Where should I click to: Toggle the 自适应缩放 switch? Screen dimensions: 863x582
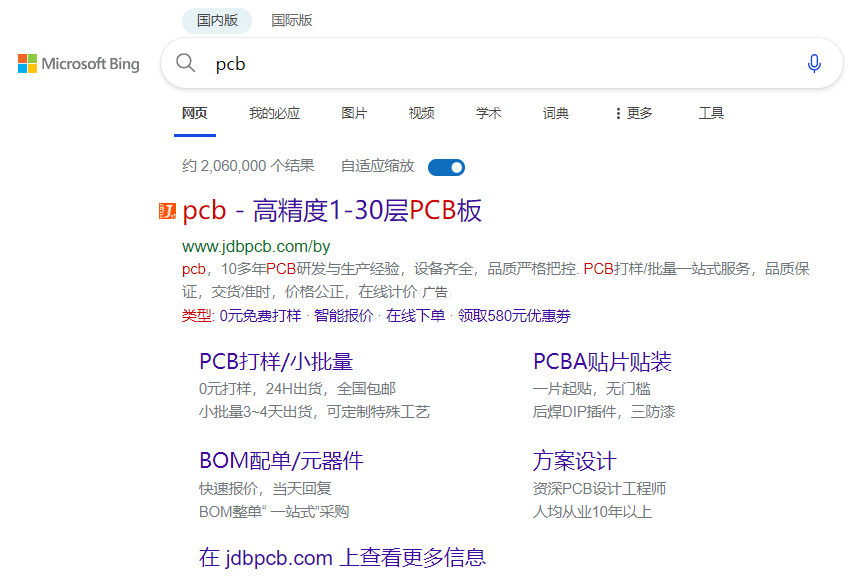coord(446,167)
